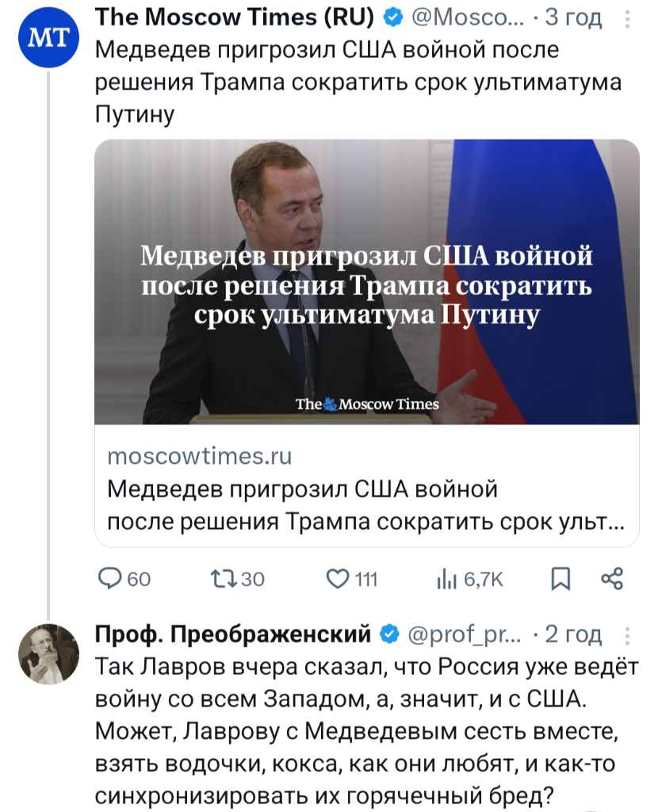Follow the moscowtimes.ru domain link
This screenshot has height=812, width=658.
tap(199, 456)
